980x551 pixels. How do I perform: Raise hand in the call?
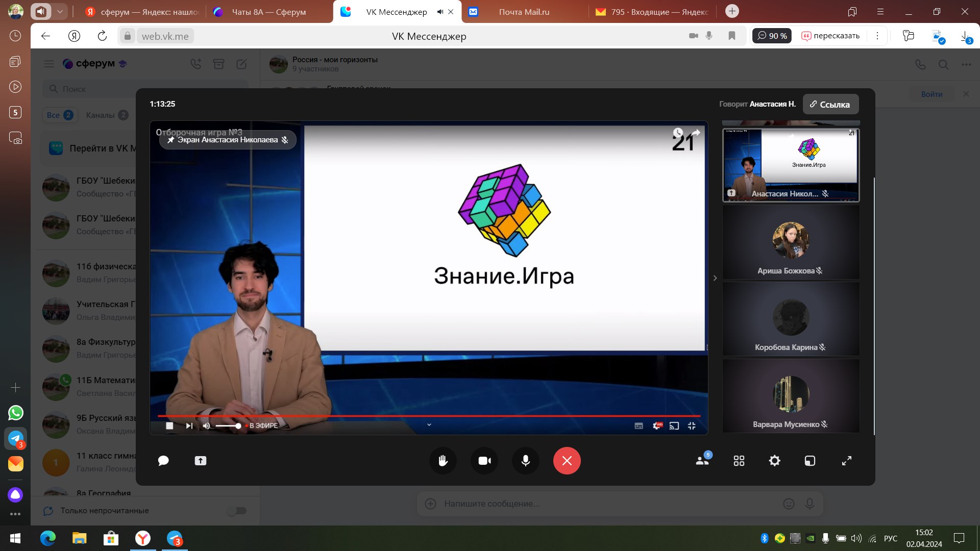point(443,461)
